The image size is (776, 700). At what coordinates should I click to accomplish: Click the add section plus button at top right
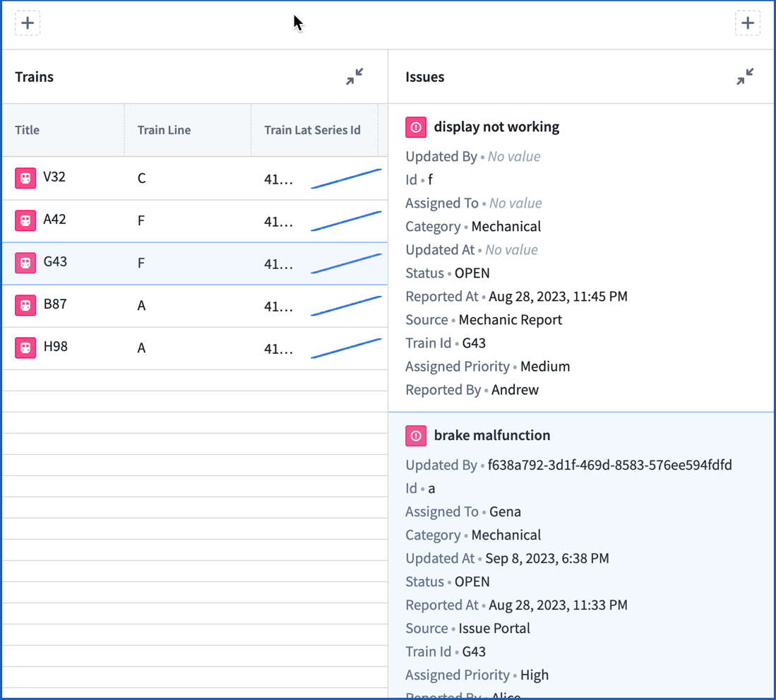tap(748, 23)
